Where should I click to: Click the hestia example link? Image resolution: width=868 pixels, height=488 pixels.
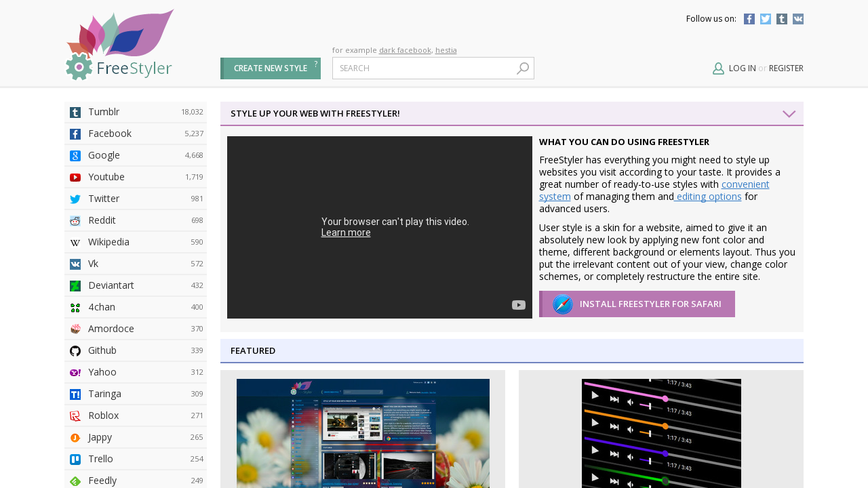[x=446, y=50]
